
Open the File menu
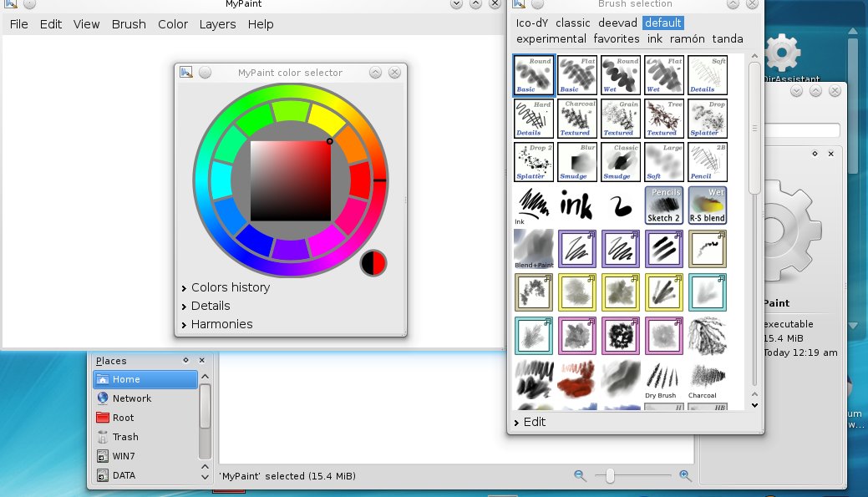pos(19,24)
